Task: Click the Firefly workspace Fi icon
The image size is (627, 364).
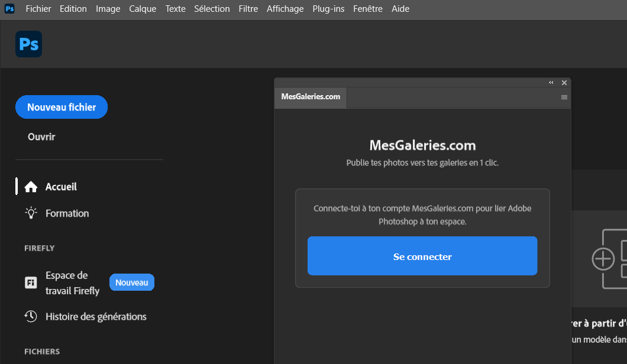Action: pos(31,282)
